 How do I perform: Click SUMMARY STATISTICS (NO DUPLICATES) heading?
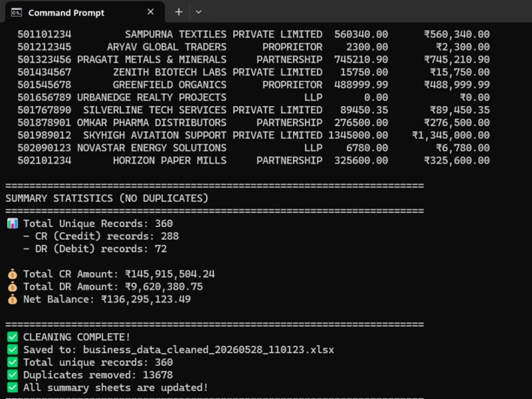point(107,198)
